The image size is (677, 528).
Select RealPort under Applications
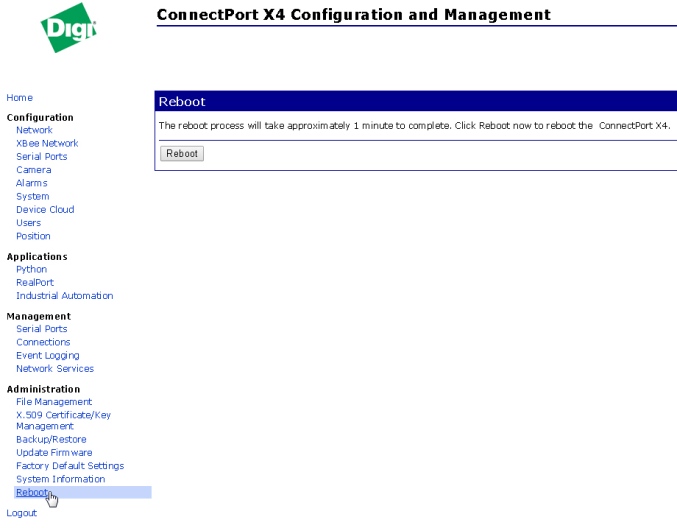coord(35,282)
